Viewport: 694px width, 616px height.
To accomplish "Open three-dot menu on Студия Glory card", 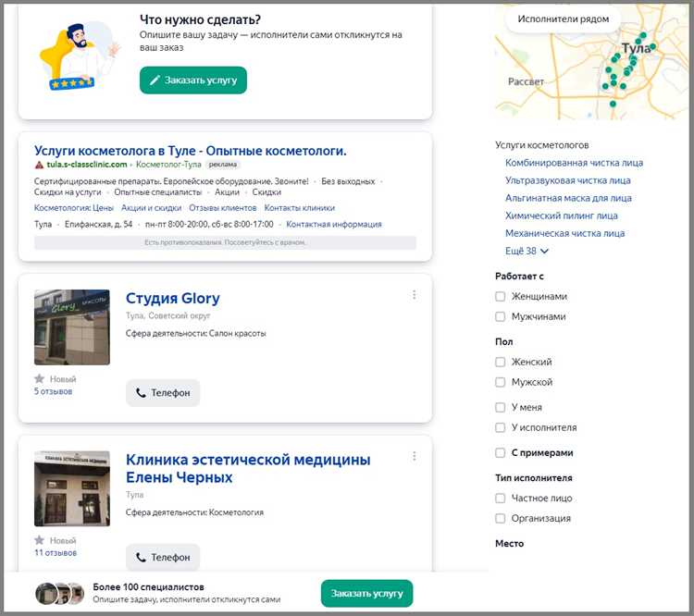I will (x=414, y=295).
